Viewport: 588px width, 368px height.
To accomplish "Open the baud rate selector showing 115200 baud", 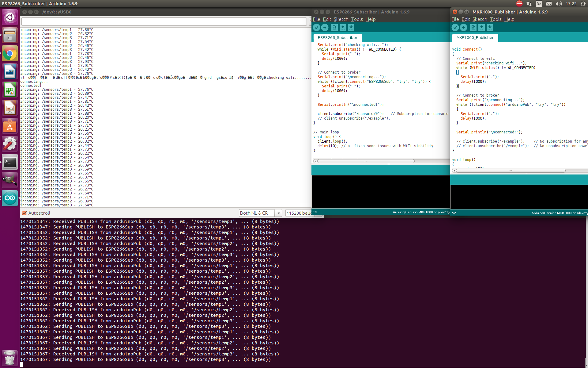I will (x=300, y=213).
